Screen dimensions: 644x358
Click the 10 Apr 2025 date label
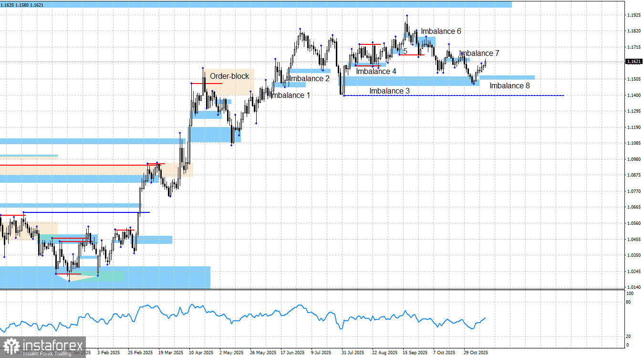click(x=202, y=352)
